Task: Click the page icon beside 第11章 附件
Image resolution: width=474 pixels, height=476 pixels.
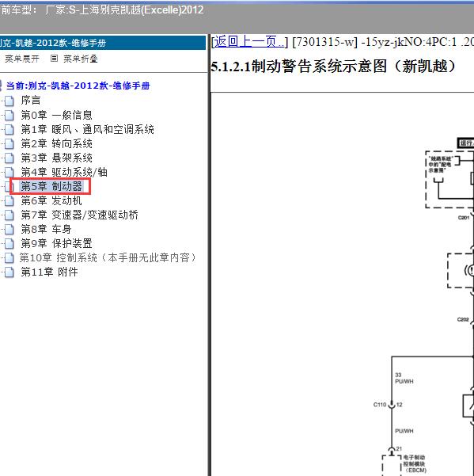Action: click(9, 272)
